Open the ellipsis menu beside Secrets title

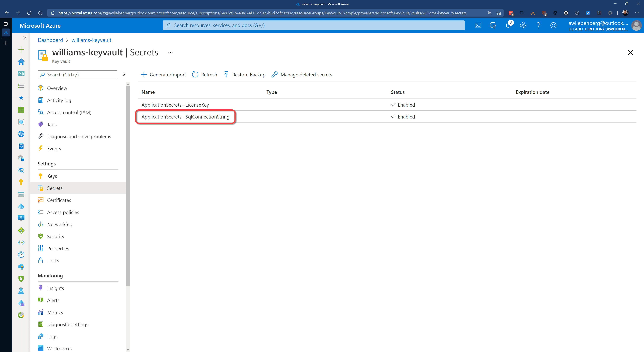[x=170, y=53]
